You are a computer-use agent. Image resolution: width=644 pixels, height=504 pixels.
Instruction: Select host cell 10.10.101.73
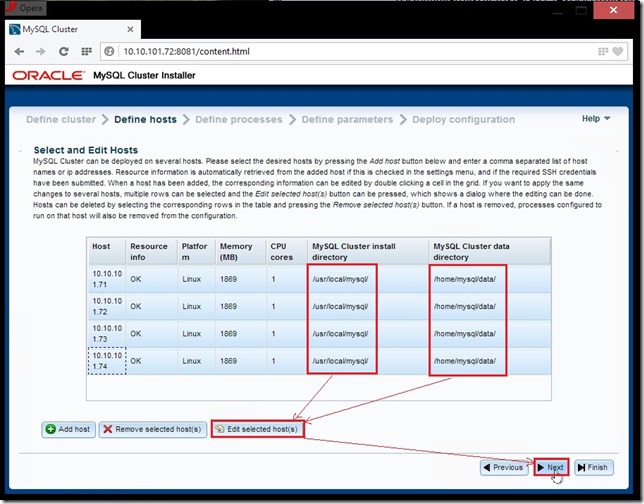(107, 334)
